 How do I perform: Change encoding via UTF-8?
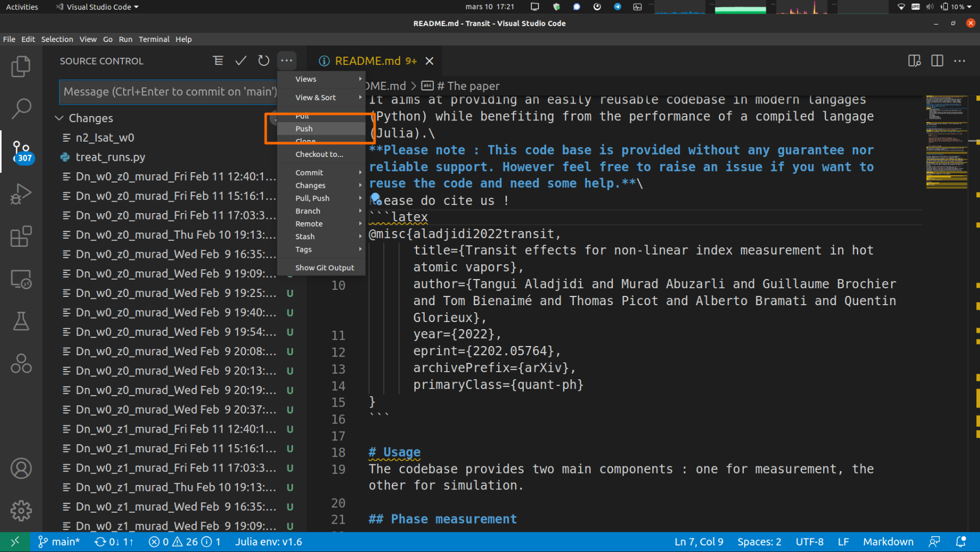click(x=810, y=542)
